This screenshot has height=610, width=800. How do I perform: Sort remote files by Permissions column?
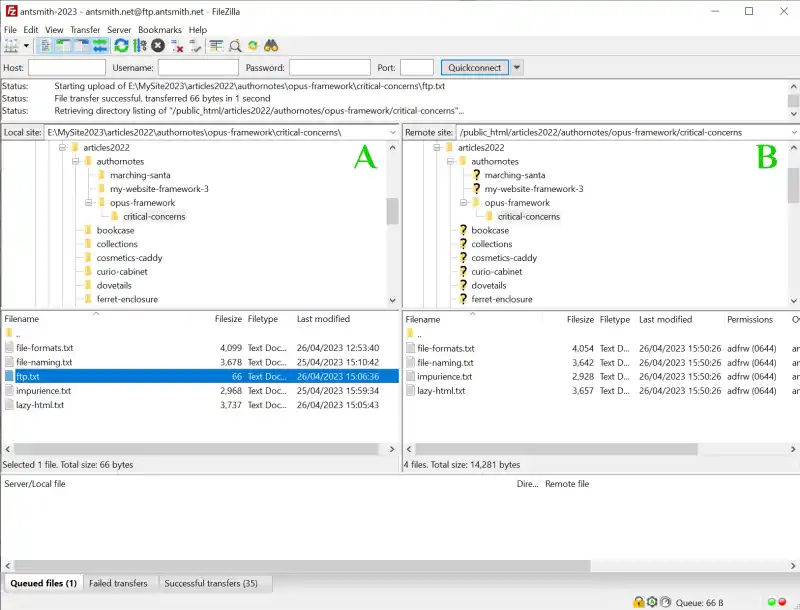click(x=749, y=319)
